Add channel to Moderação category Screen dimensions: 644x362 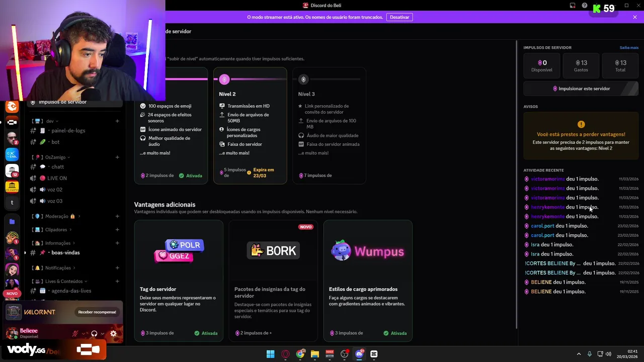tap(117, 216)
